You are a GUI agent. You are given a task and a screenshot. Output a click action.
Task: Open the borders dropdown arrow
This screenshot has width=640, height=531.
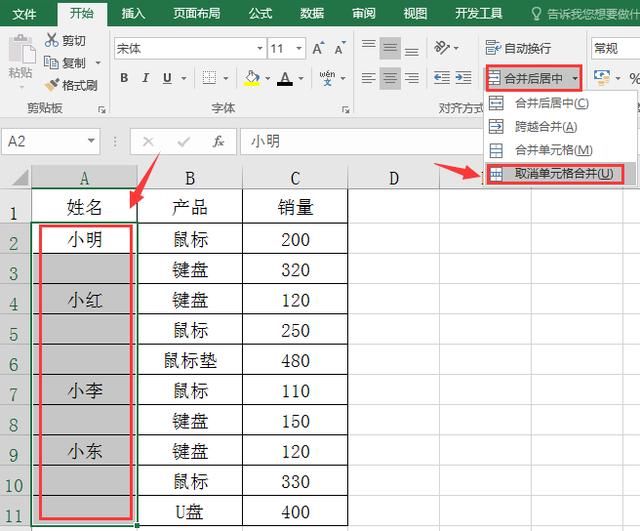pyautogui.click(x=226, y=78)
